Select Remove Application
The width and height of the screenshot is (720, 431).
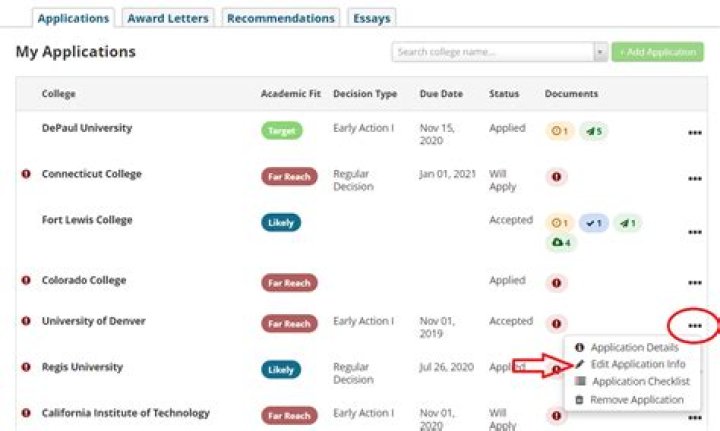click(x=630, y=400)
